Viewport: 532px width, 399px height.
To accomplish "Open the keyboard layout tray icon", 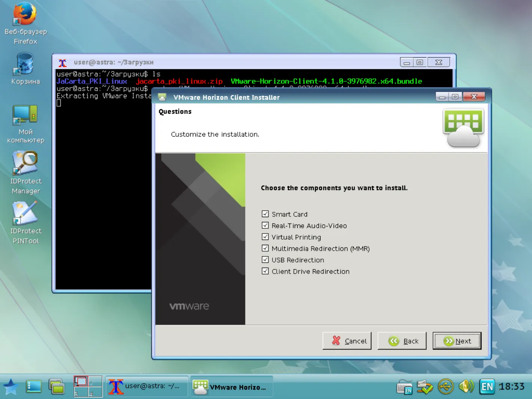I will (404, 387).
